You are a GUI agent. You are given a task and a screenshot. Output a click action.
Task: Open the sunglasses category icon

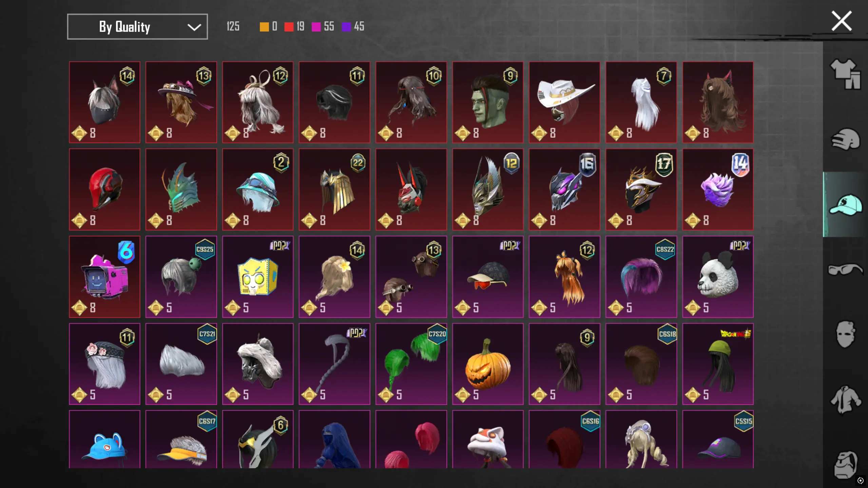point(845,270)
